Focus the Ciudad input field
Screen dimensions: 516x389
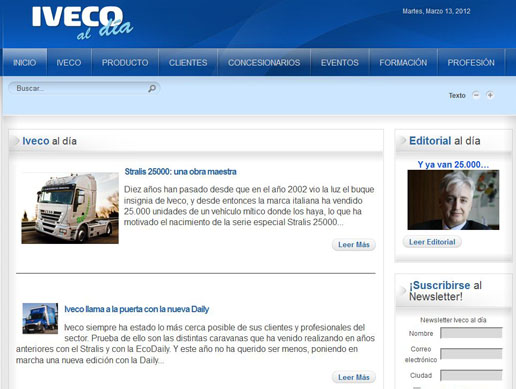(471, 375)
